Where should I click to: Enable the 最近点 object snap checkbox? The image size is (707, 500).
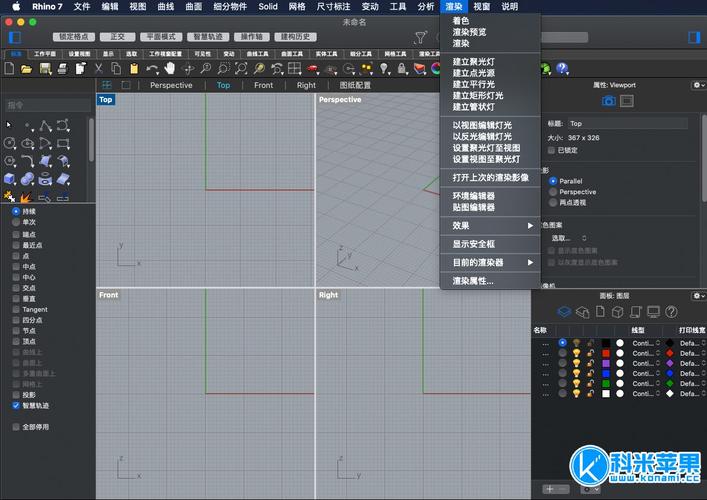point(16,245)
